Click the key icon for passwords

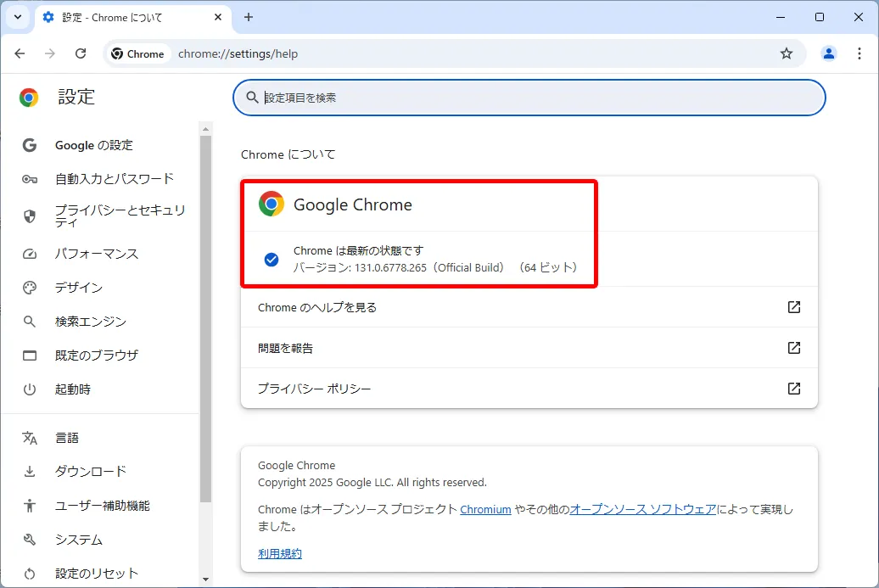30,179
